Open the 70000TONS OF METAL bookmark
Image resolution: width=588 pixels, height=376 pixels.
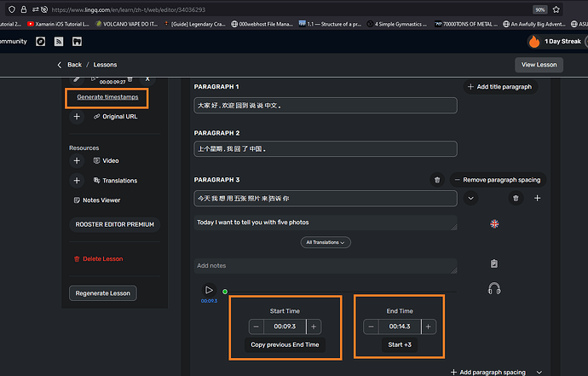click(x=466, y=24)
